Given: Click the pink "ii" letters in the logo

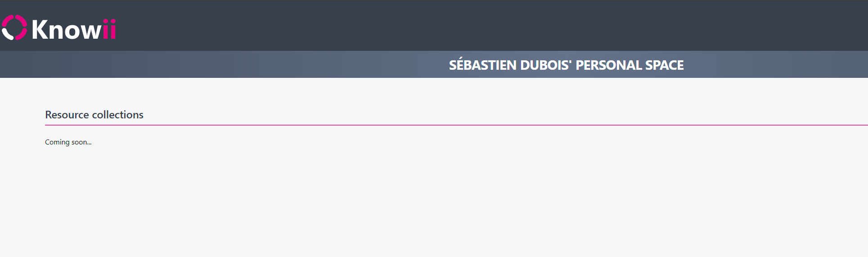Looking at the screenshot, I should click(109, 30).
